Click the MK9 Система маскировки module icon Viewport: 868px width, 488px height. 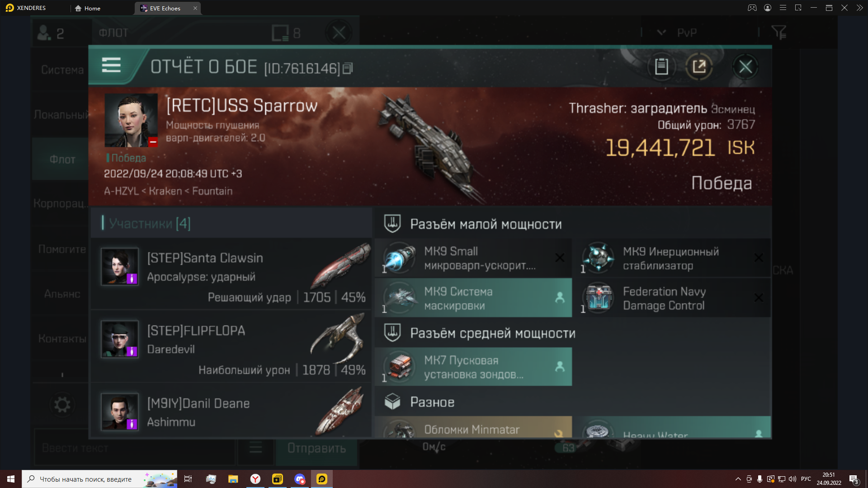[400, 298]
